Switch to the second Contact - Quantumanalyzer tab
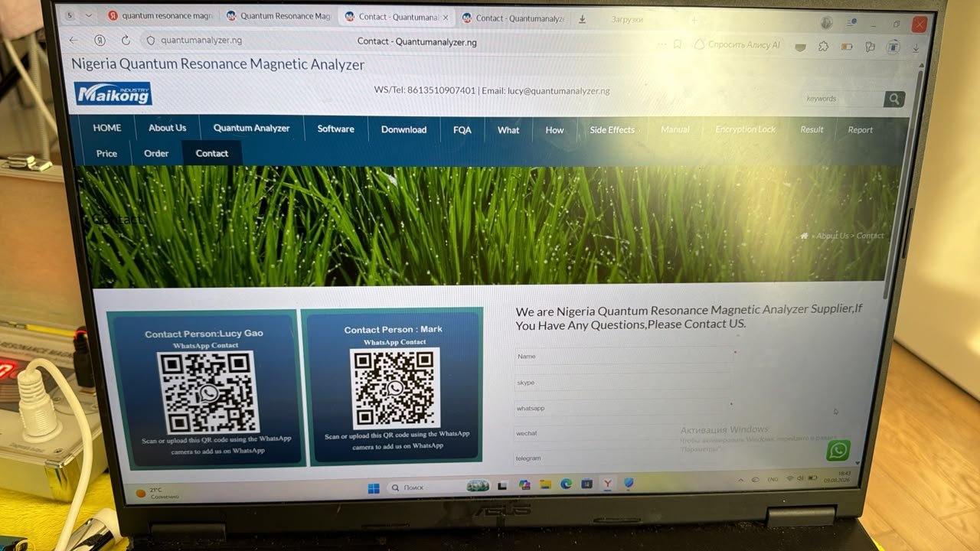The height and width of the screenshot is (551, 980). (513, 18)
